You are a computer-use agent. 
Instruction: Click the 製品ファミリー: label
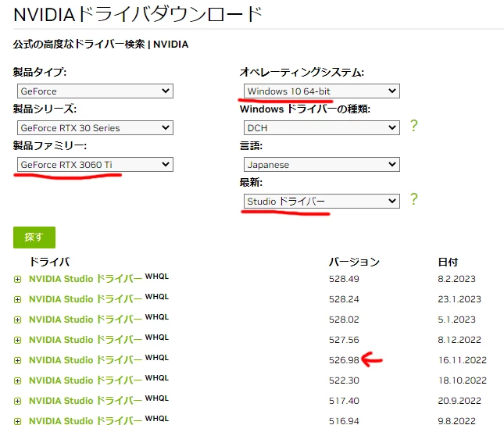[50, 145]
